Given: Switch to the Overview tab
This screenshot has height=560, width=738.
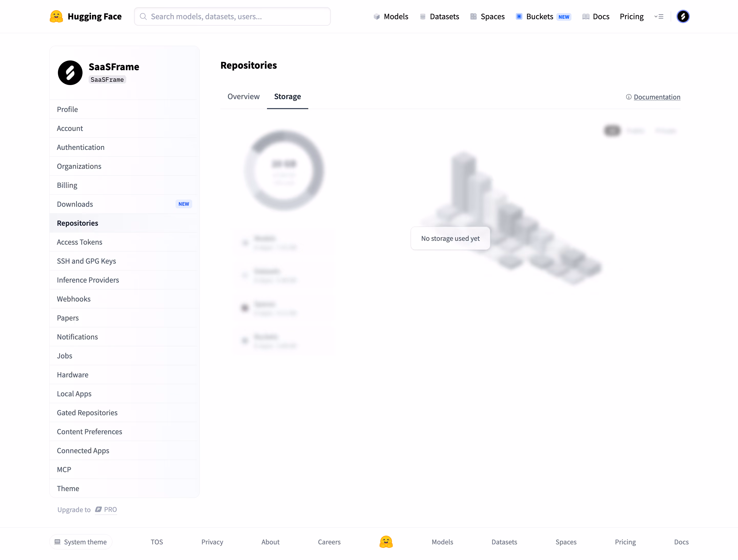Looking at the screenshot, I should (243, 96).
